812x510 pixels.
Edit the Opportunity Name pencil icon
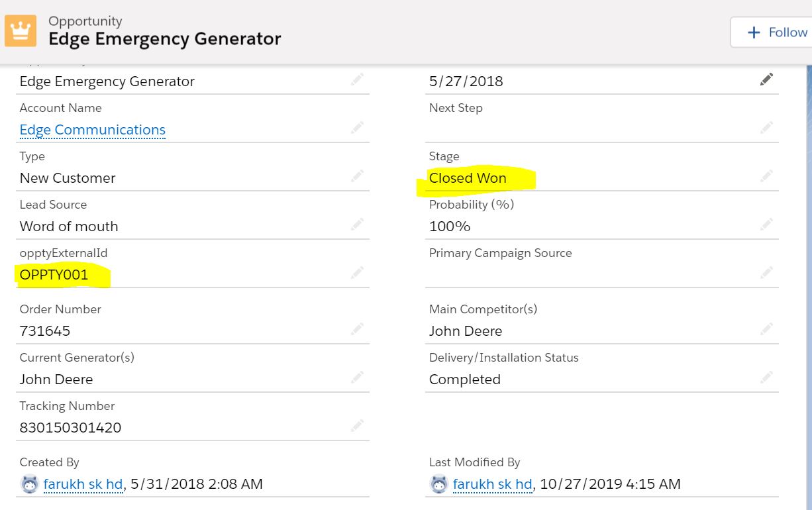pyautogui.click(x=357, y=80)
